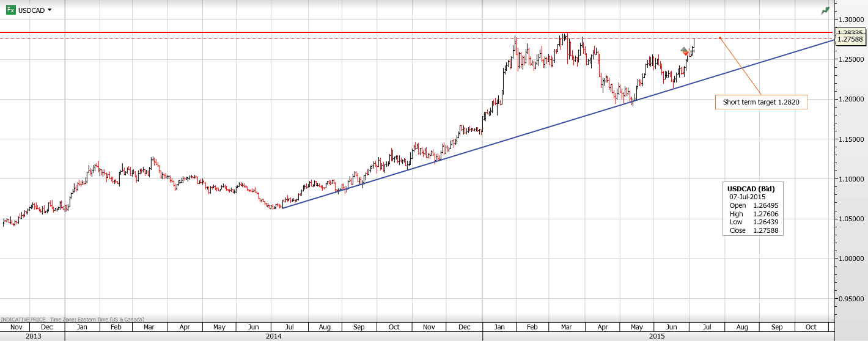Click the orange dot at arrow's tip
This screenshot has height=341, width=868.
(x=720, y=38)
